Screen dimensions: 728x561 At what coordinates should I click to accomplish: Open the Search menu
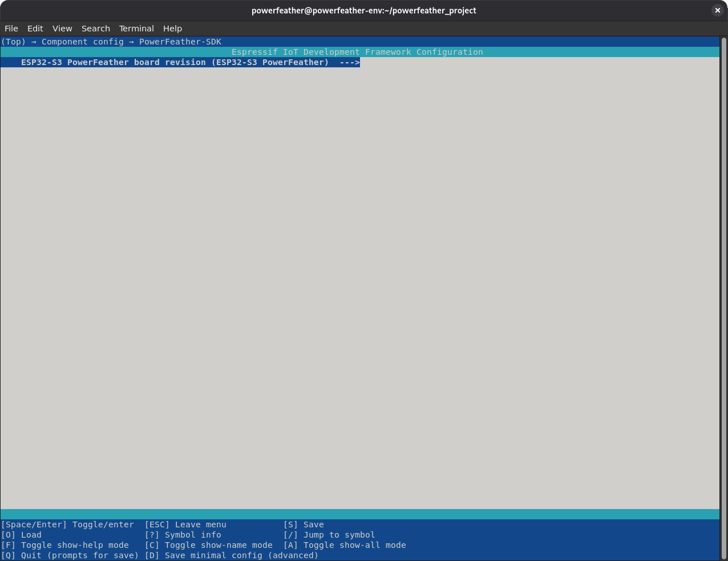[96, 29]
